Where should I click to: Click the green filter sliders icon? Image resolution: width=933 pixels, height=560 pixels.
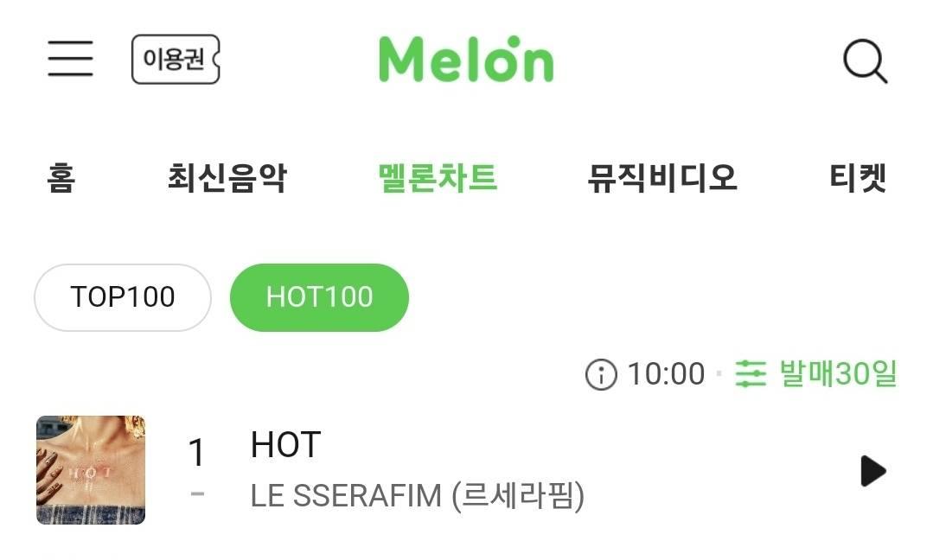point(751,374)
